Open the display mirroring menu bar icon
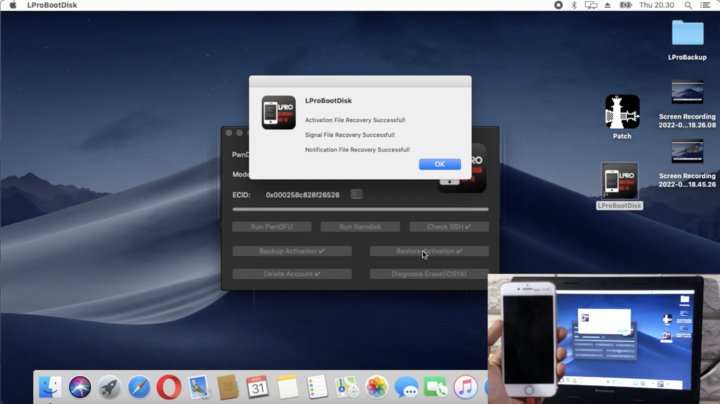This screenshot has width=720, height=404. [x=591, y=5]
